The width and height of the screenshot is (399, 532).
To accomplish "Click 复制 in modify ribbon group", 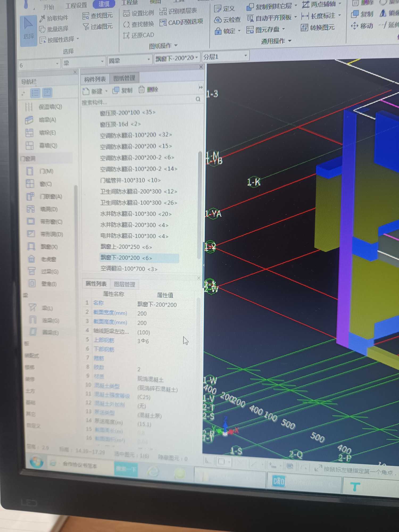I will (x=362, y=14).
